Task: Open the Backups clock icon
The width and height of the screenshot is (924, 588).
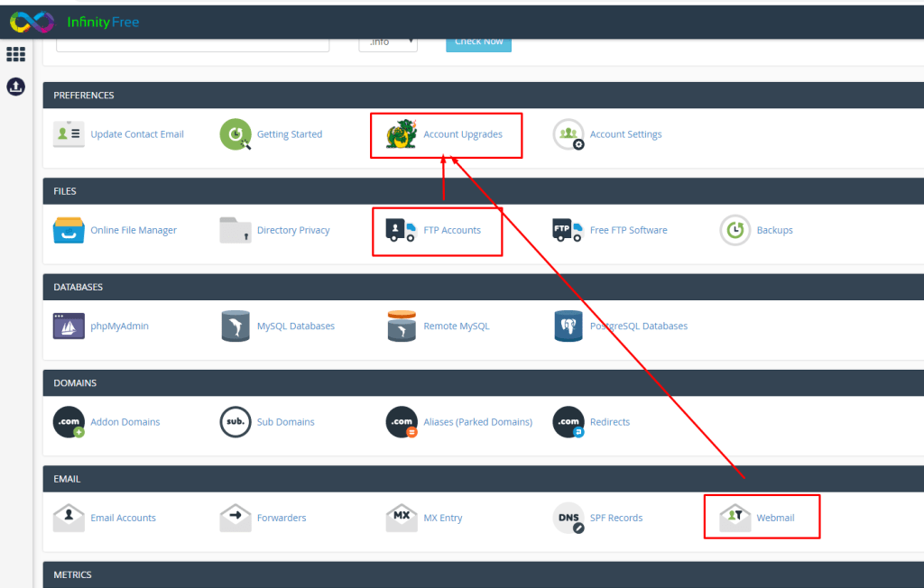Action: tap(735, 230)
